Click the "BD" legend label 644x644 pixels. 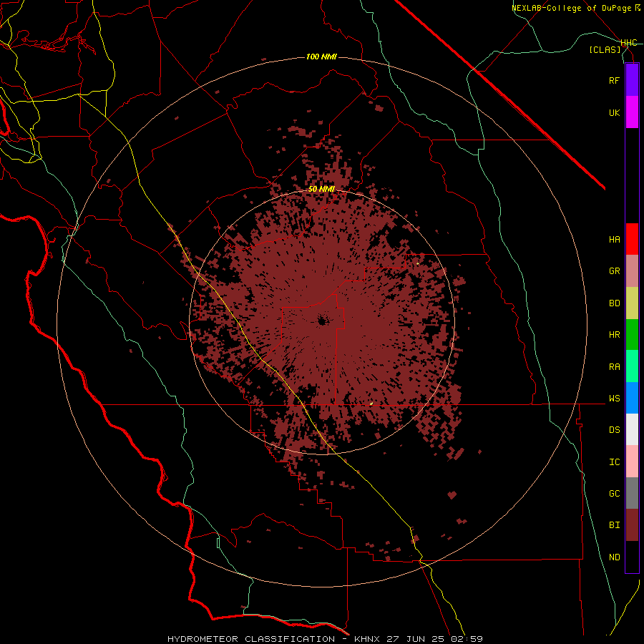tap(614, 303)
